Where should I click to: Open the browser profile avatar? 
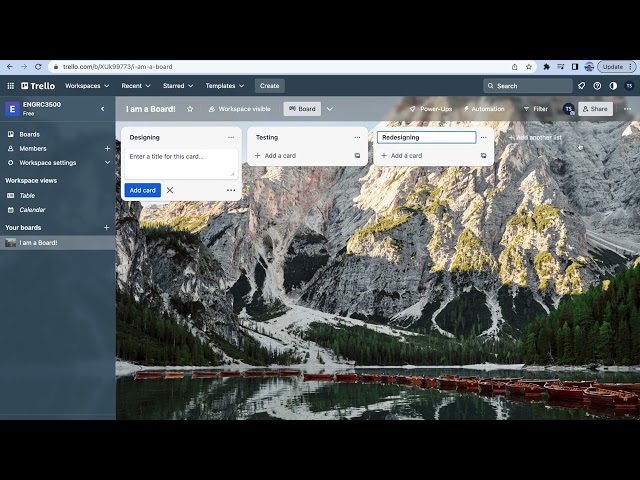(589, 67)
